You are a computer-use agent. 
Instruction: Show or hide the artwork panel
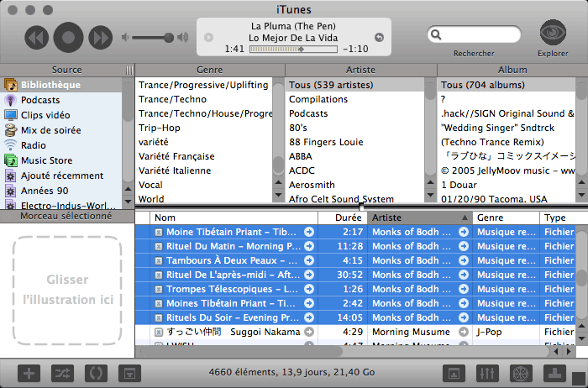click(x=129, y=372)
